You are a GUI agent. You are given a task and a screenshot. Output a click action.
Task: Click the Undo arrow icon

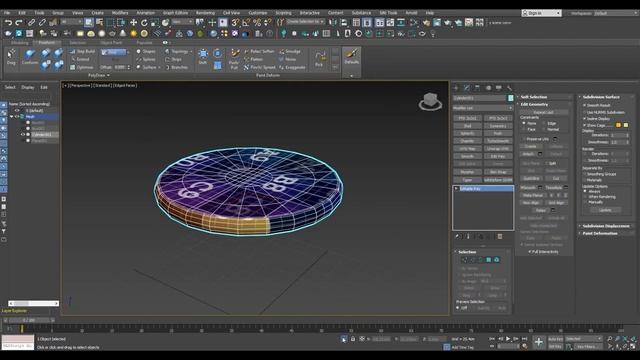point(8,23)
